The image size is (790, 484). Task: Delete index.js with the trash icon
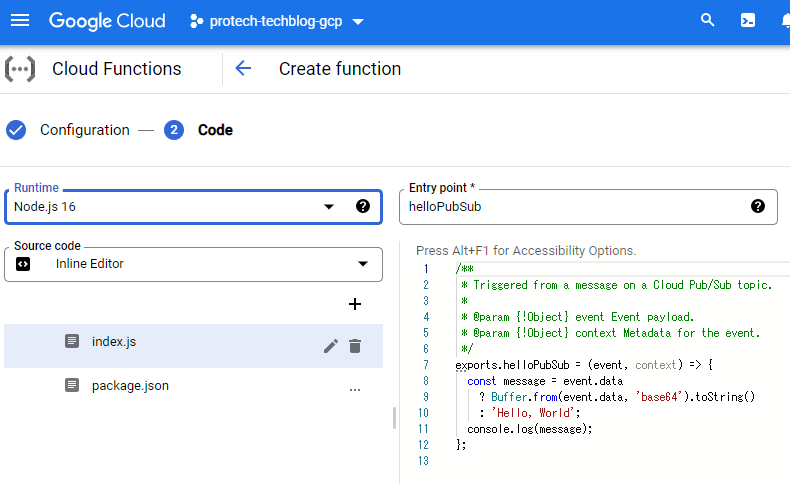[x=355, y=346]
